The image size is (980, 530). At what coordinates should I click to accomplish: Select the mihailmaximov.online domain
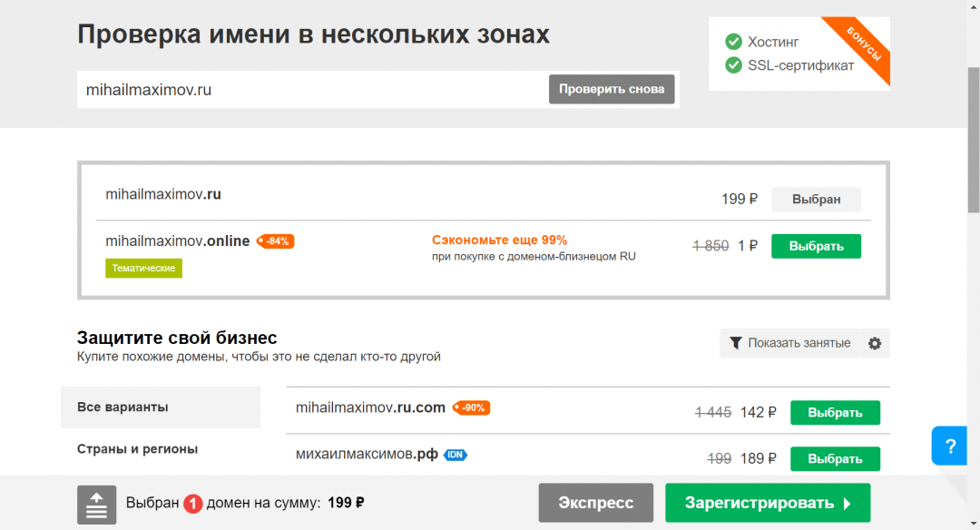(816, 246)
